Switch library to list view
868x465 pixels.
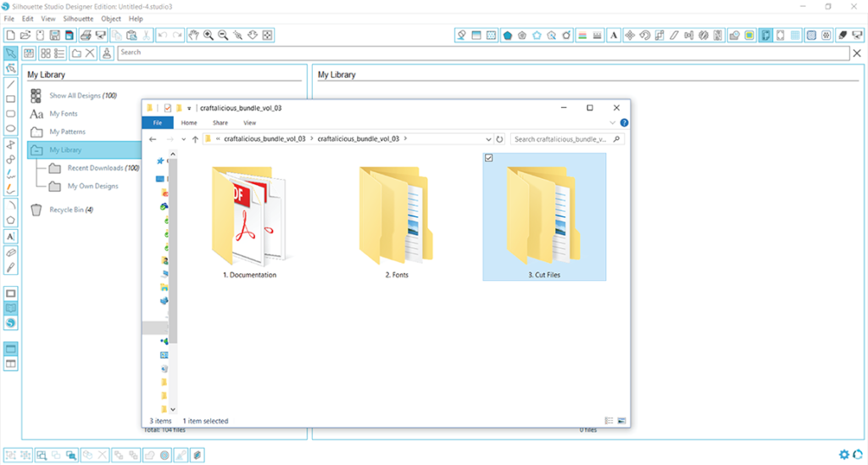point(59,53)
